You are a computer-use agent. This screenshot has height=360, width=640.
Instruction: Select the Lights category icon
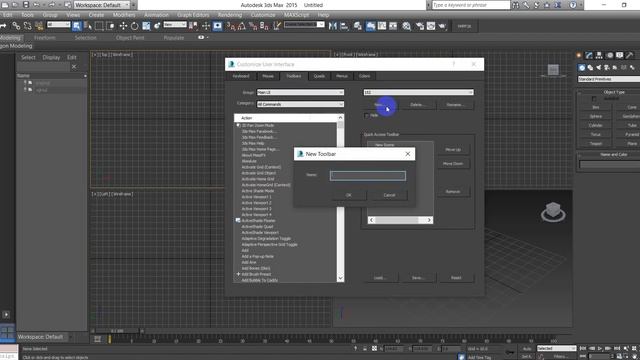(599, 68)
